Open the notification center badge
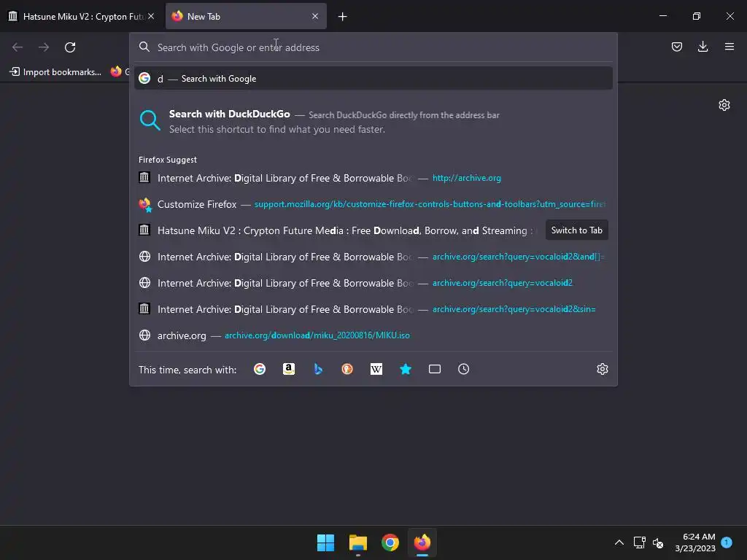Viewport: 747px width, 560px height. (727, 542)
